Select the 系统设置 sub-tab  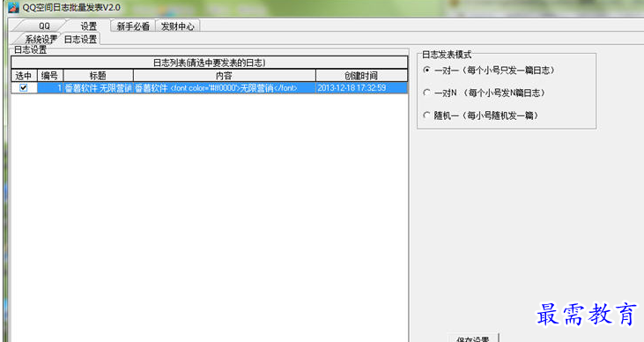point(41,39)
